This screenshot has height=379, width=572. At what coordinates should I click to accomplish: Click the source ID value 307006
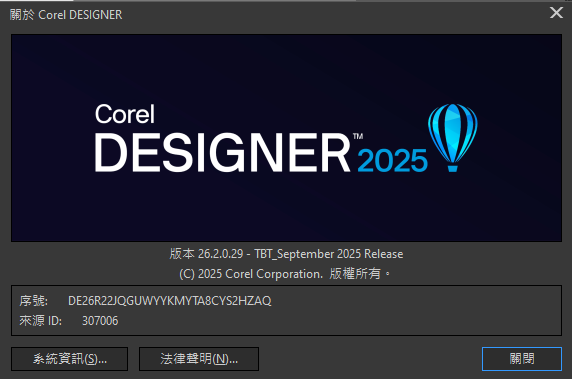pyautogui.click(x=100, y=321)
